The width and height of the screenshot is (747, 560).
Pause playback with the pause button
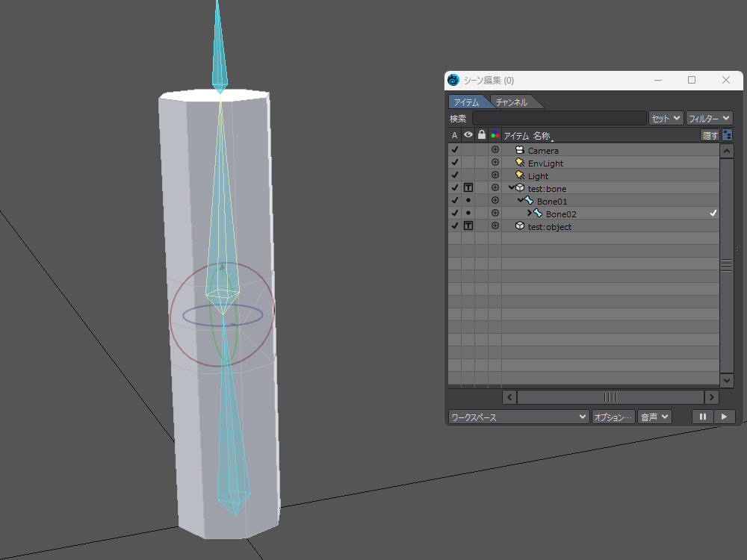coord(702,417)
